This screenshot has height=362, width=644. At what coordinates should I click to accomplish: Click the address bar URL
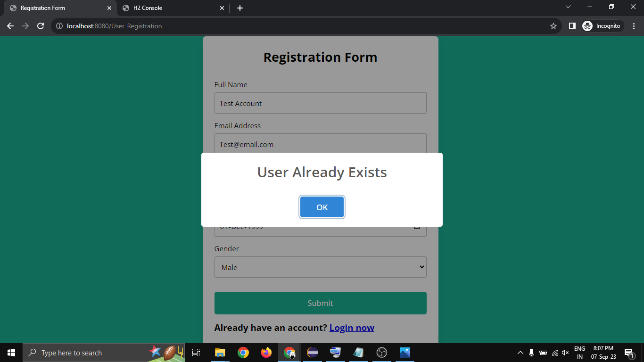[115, 26]
